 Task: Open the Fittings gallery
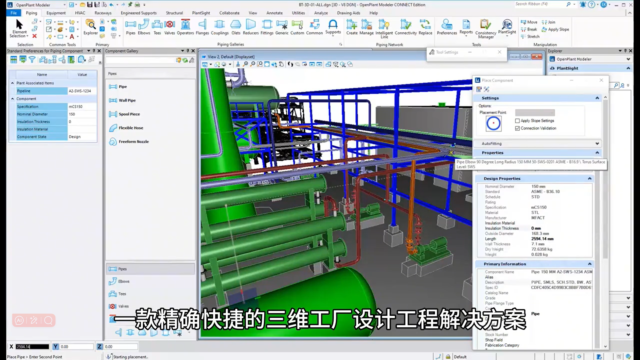click(267, 27)
